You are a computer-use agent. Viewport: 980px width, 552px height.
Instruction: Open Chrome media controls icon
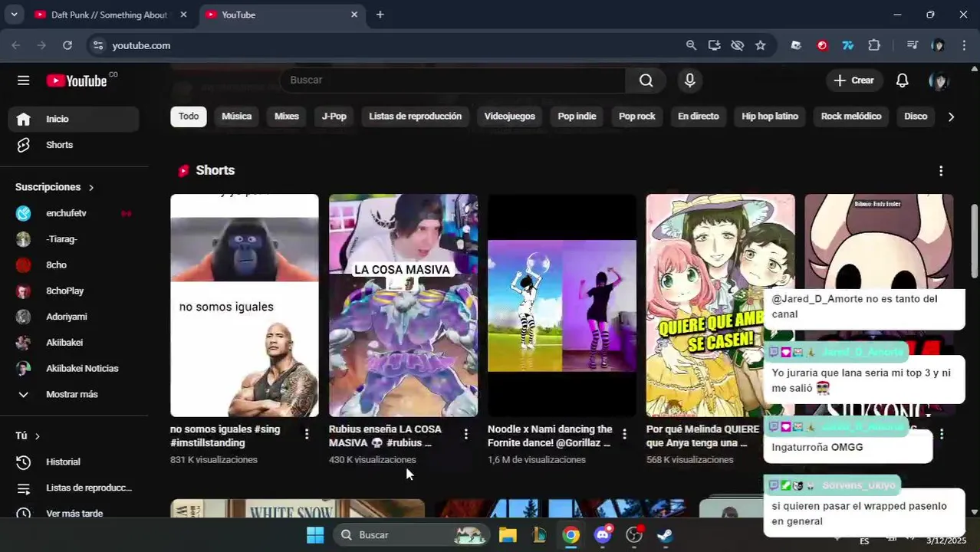click(912, 45)
